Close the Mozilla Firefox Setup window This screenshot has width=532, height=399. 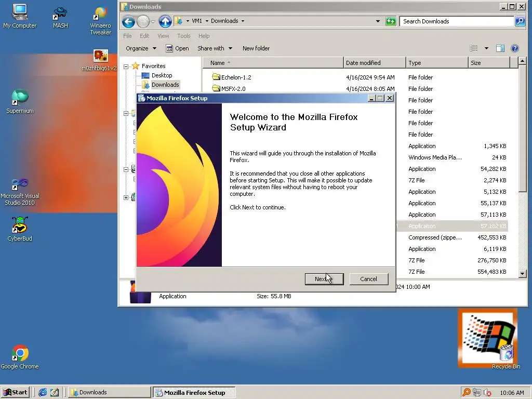click(x=390, y=98)
